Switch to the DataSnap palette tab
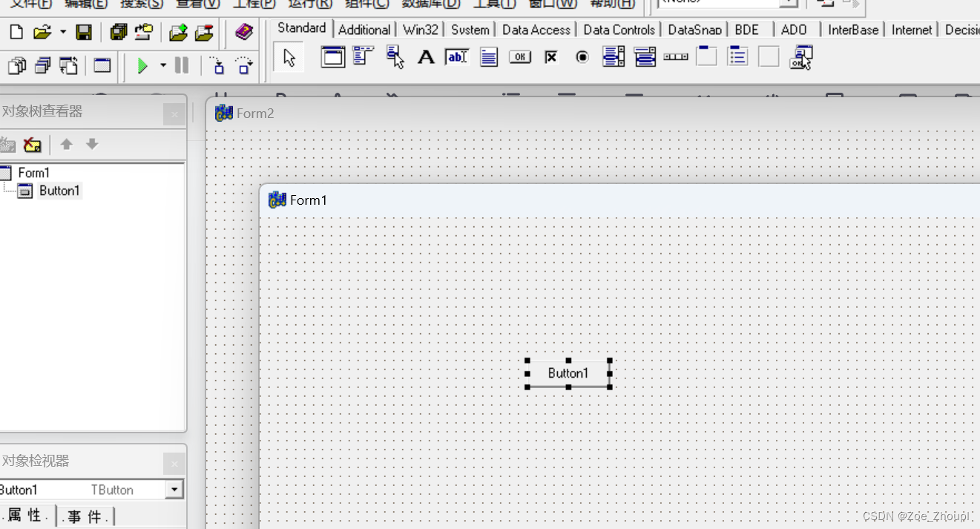The height and width of the screenshot is (529, 980). click(694, 30)
